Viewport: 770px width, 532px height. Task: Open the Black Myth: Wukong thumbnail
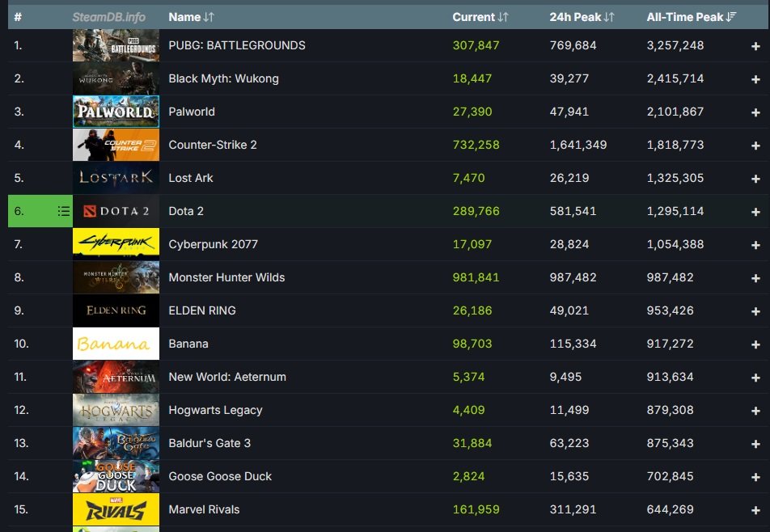(x=116, y=78)
